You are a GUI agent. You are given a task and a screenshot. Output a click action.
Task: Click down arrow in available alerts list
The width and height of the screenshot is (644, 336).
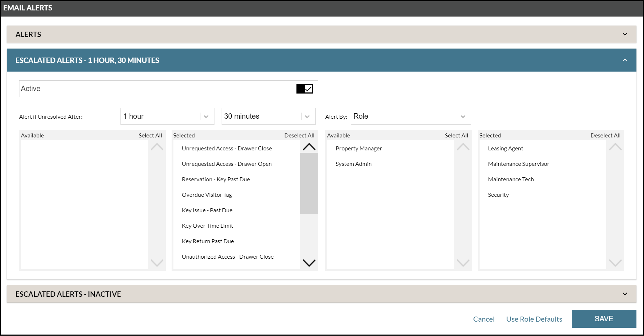[157, 263]
